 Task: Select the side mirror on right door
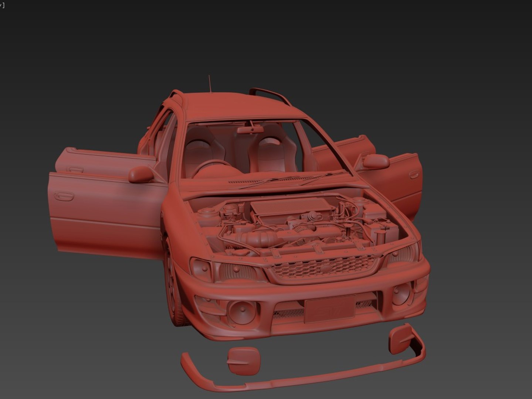(376, 162)
